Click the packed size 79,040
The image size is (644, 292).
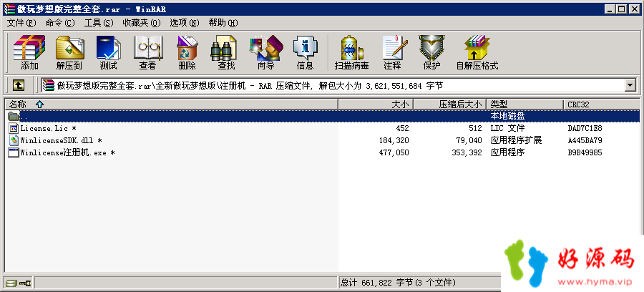coord(469,140)
